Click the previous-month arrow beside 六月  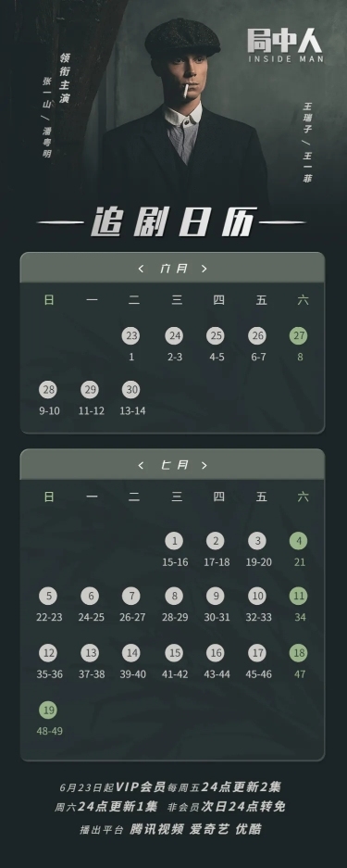[141, 269]
